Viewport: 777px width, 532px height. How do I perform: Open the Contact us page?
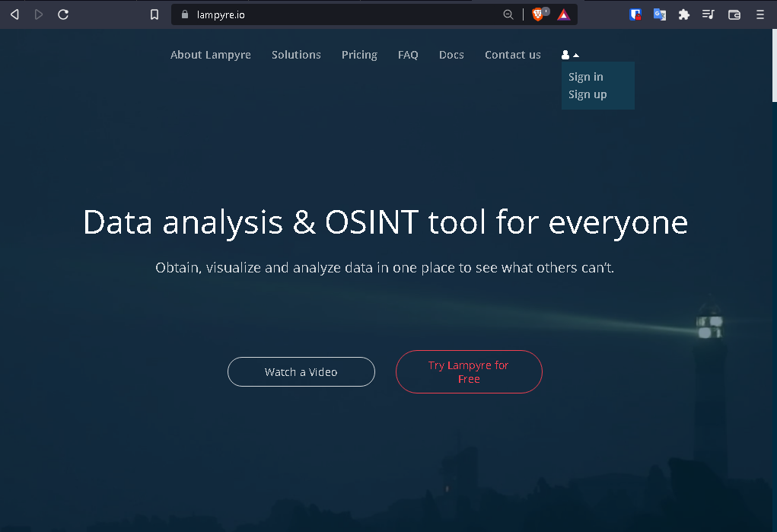point(513,55)
